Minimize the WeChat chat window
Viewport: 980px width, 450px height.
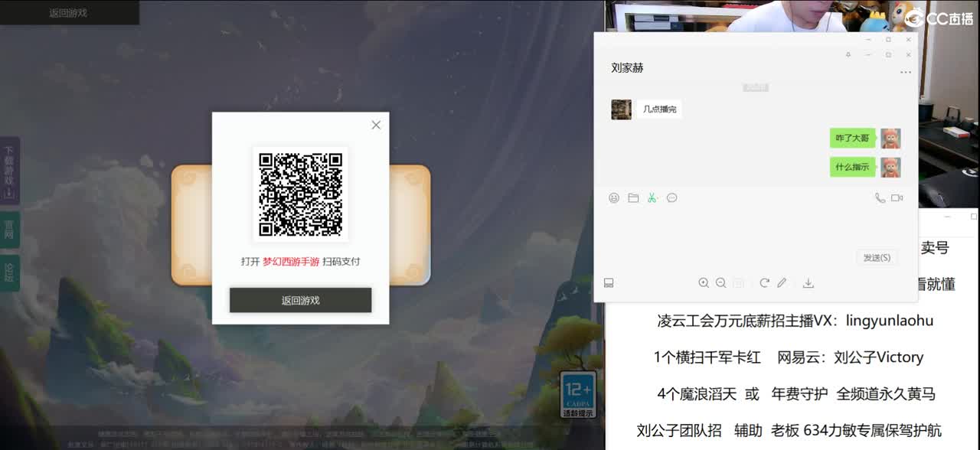pyautogui.click(x=868, y=55)
